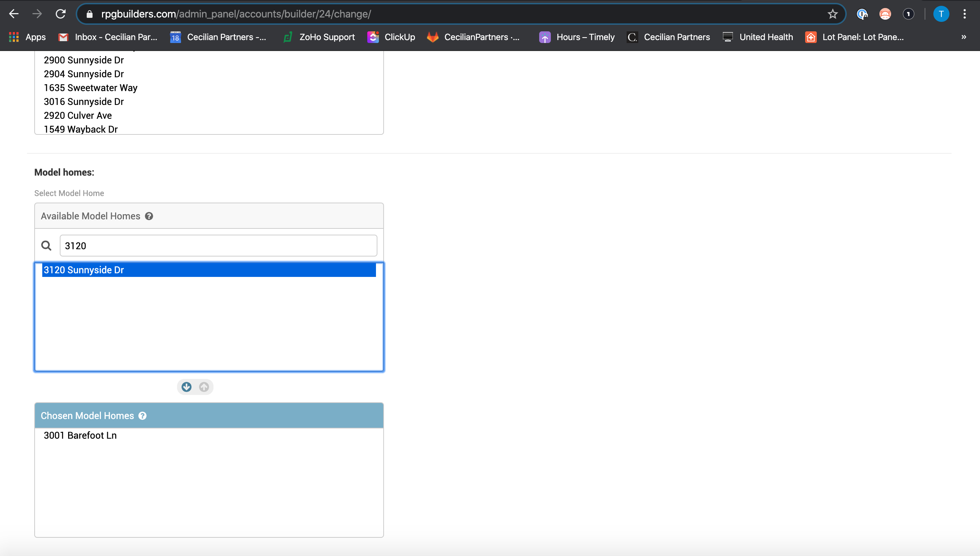Open the ZoHo Support bookmark

click(x=319, y=37)
